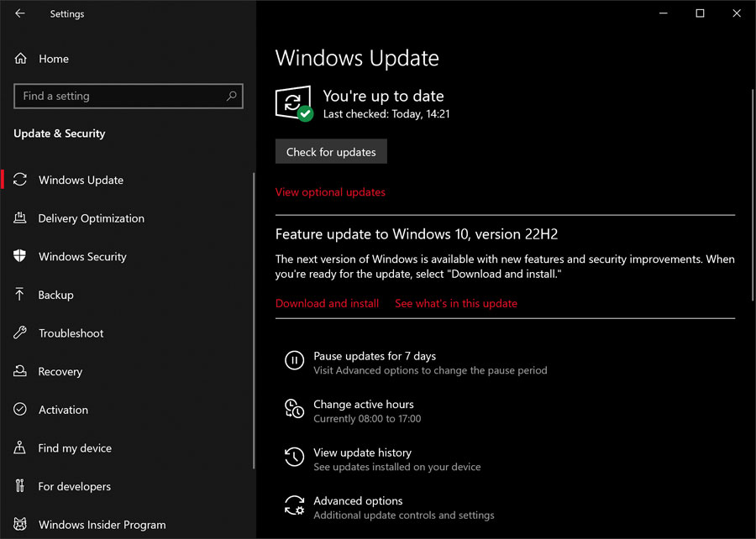Click the main pane vertical scrollbar
The height and width of the screenshot is (539, 756).
click(x=753, y=195)
